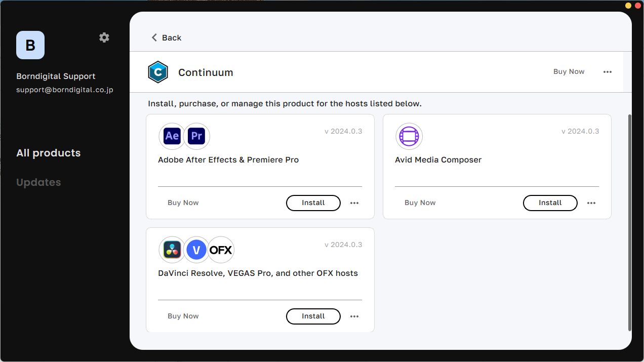Open Continuum header more options menu
Viewport: 644px width, 362px height.
608,72
